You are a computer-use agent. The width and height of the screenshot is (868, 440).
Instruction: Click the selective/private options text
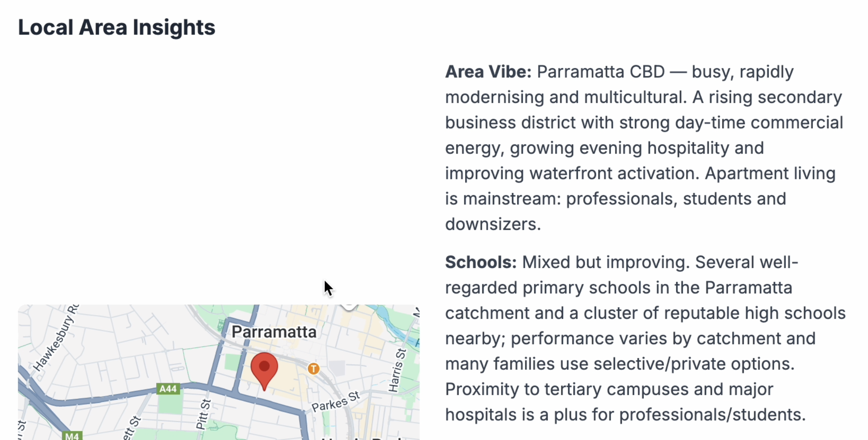pos(694,364)
